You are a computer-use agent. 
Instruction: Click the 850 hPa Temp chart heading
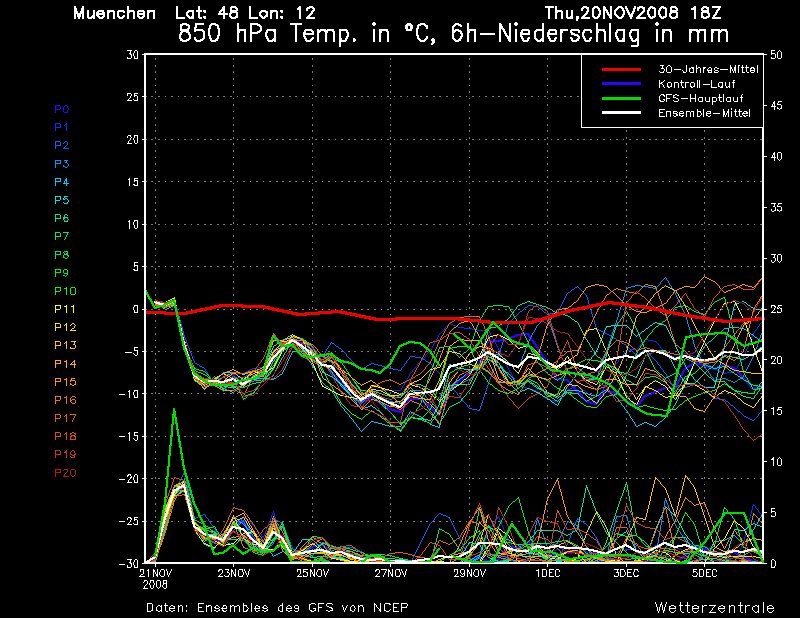453,34
